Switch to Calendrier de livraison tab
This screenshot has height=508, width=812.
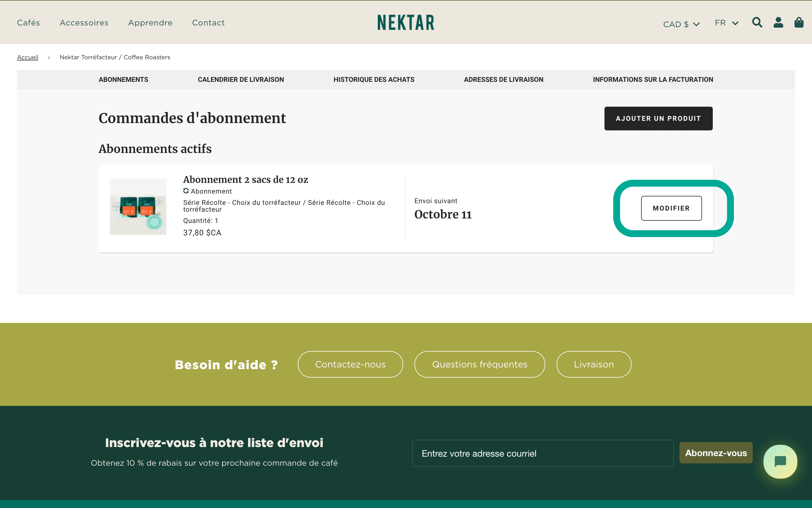[240, 80]
